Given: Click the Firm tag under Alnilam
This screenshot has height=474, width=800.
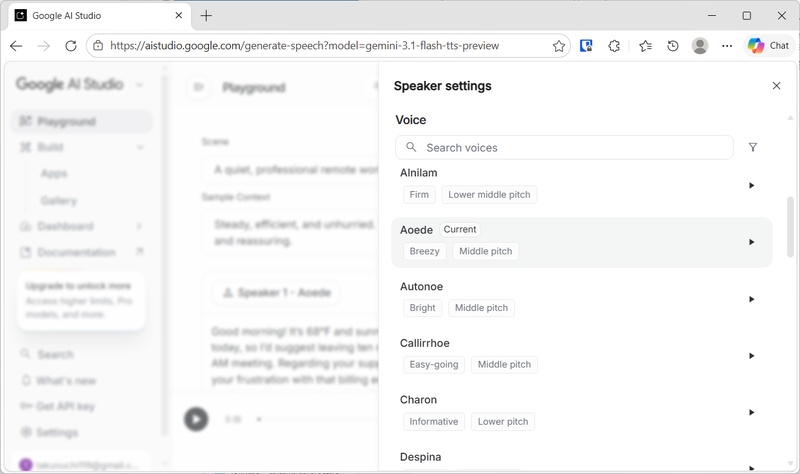Looking at the screenshot, I should tap(419, 194).
